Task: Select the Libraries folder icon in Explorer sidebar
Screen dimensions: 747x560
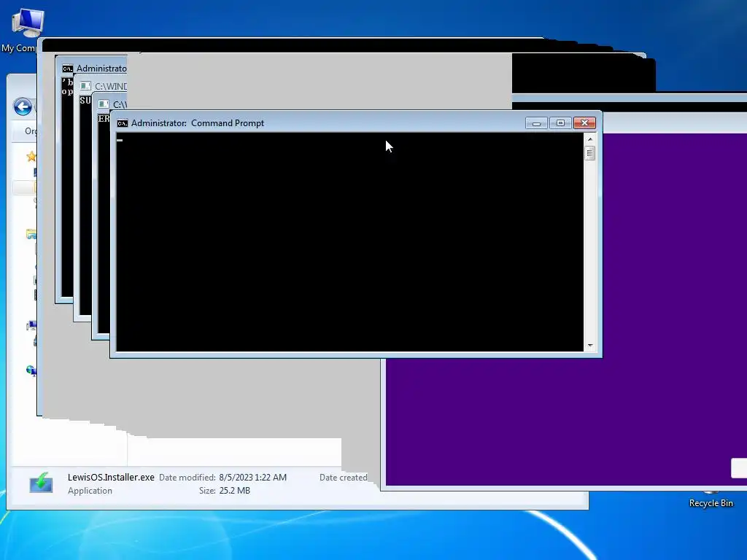Action: point(31,234)
